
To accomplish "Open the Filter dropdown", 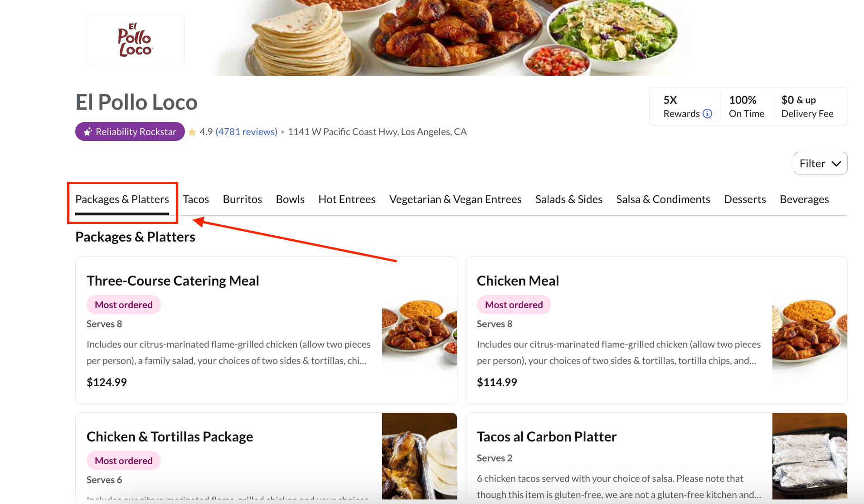I will pos(820,163).
